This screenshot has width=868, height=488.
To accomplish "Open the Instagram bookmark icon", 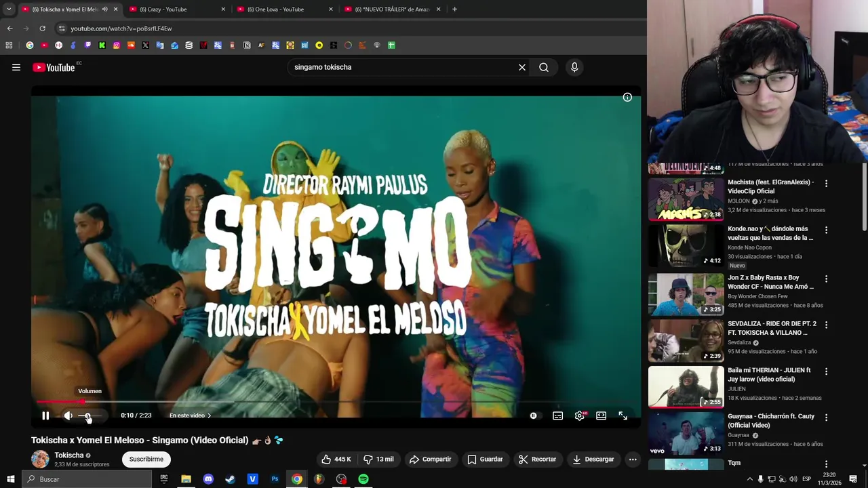I will 117,45.
